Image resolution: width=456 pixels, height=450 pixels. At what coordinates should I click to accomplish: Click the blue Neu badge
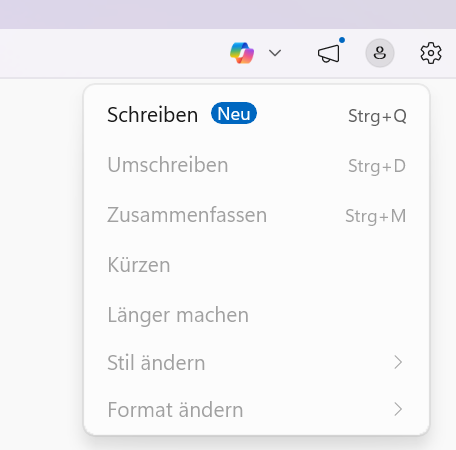(x=234, y=113)
